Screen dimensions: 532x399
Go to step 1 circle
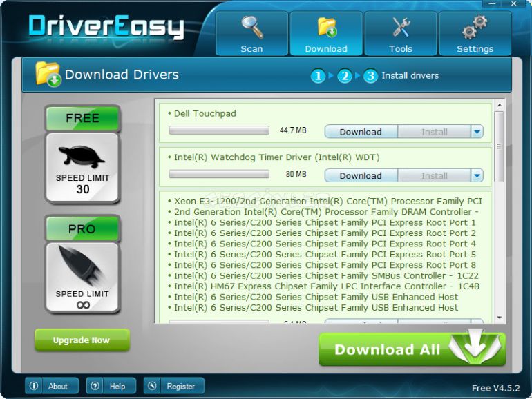click(318, 76)
